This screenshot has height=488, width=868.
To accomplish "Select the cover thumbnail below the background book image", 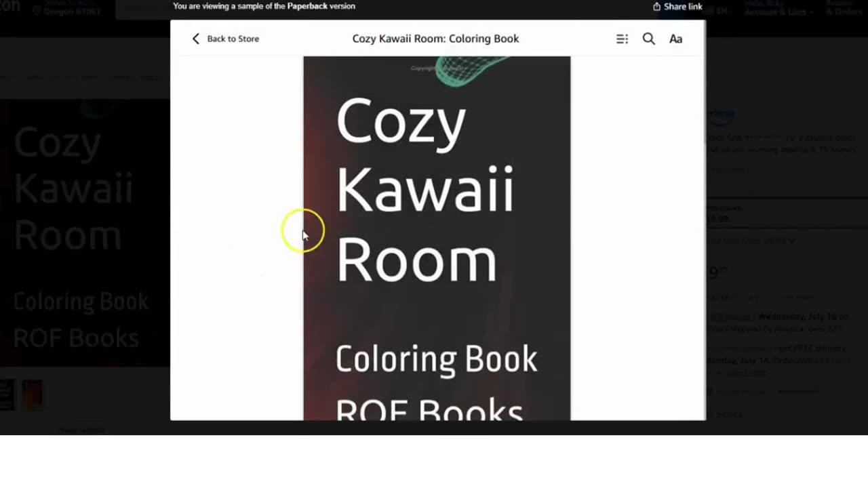I will coord(32,394).
